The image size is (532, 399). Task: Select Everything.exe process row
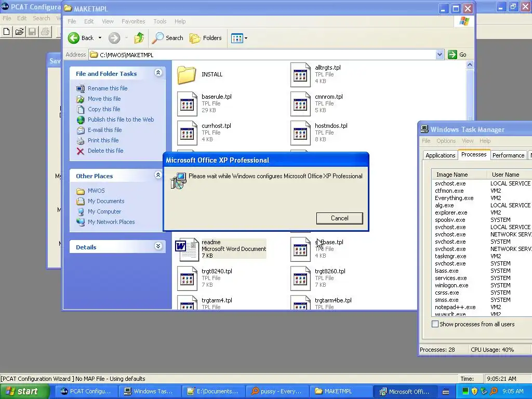coord(482,198)
